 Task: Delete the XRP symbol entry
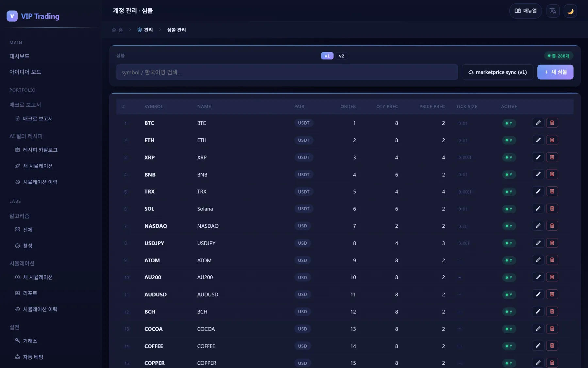(552, 157)
